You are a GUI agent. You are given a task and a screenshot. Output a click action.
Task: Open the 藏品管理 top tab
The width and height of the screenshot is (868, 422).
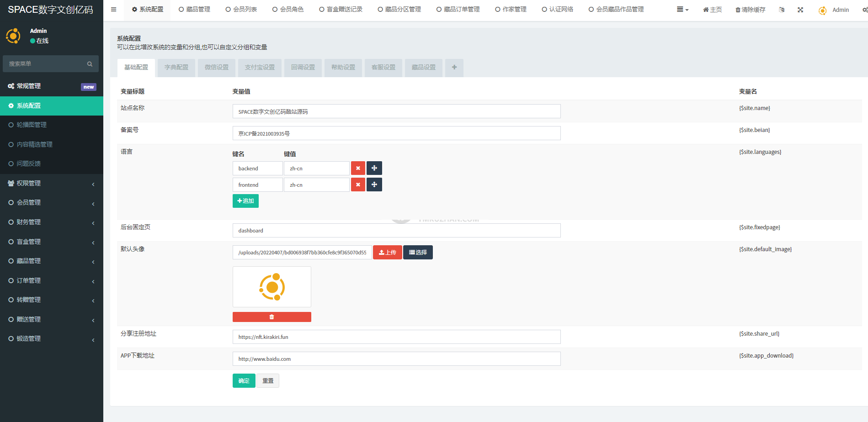click(x=194, y=10)
